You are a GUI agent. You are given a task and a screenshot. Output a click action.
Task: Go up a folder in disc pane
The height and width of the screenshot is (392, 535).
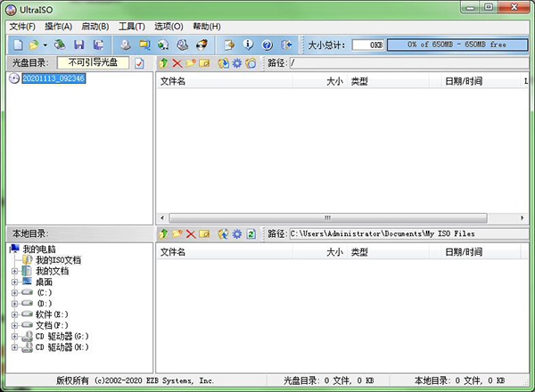pos(163,63)
